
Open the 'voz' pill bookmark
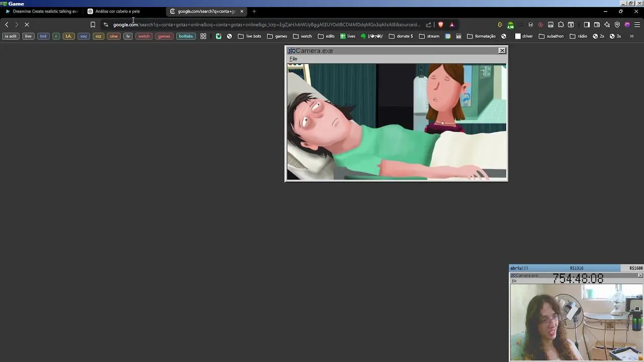click(x=84, y=36)
